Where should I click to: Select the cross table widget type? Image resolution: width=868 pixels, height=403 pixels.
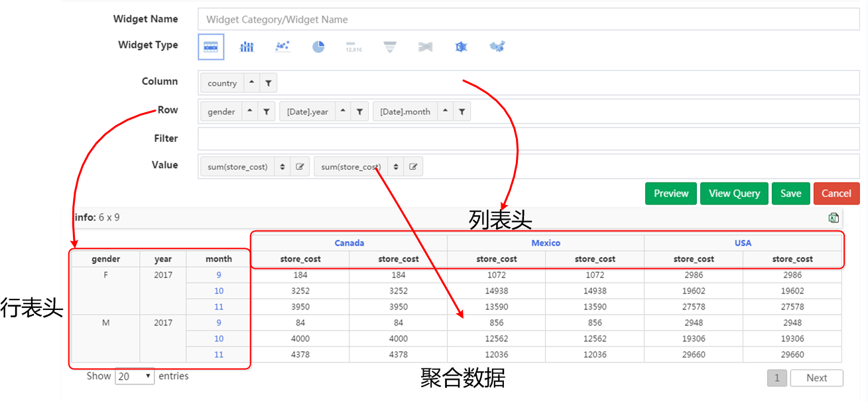pyautogui.click(x=211, y=46)
